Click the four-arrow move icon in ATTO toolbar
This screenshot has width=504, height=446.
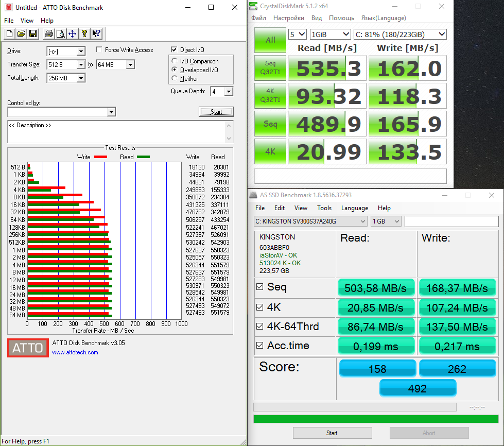[x=72, y=34]
